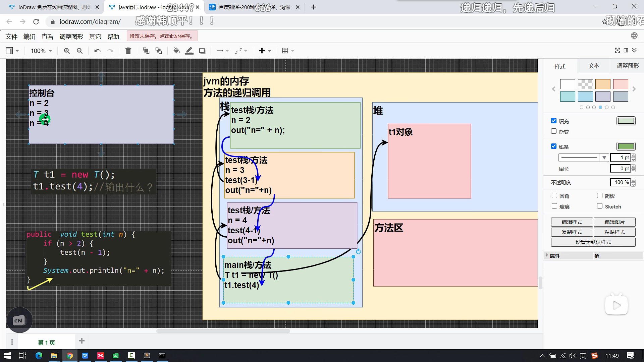Toggle the 圆角 rounded checkbox
This screenshot has width=644, height=362.
[554, 196]
